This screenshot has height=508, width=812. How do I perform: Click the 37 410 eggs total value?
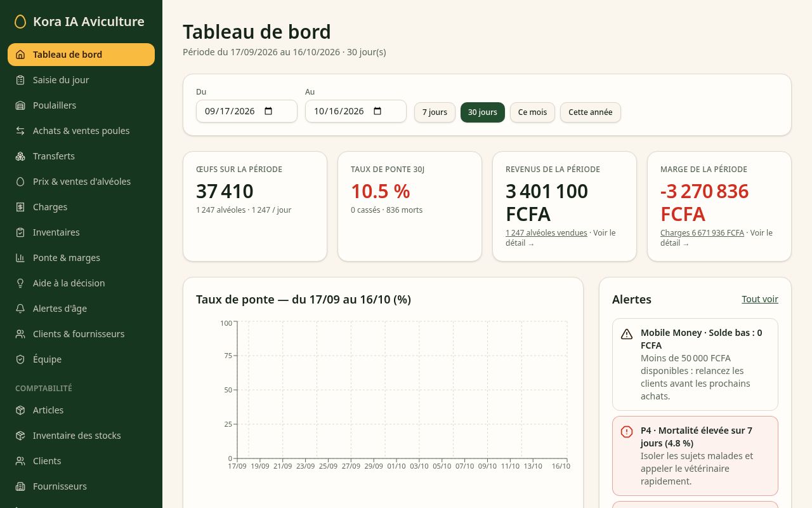coord(225,191)
